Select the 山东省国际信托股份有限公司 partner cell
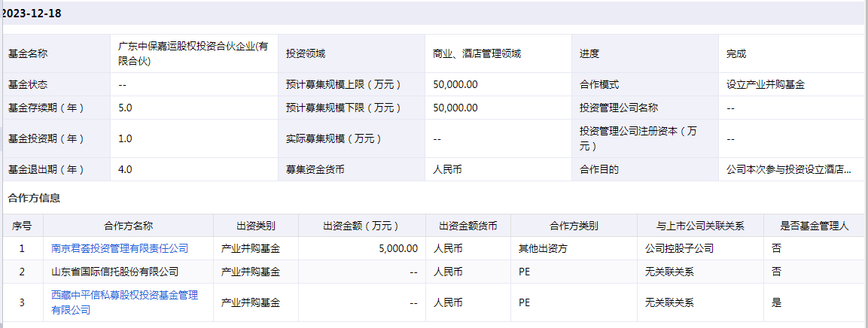868x328 pixels. 114,272
